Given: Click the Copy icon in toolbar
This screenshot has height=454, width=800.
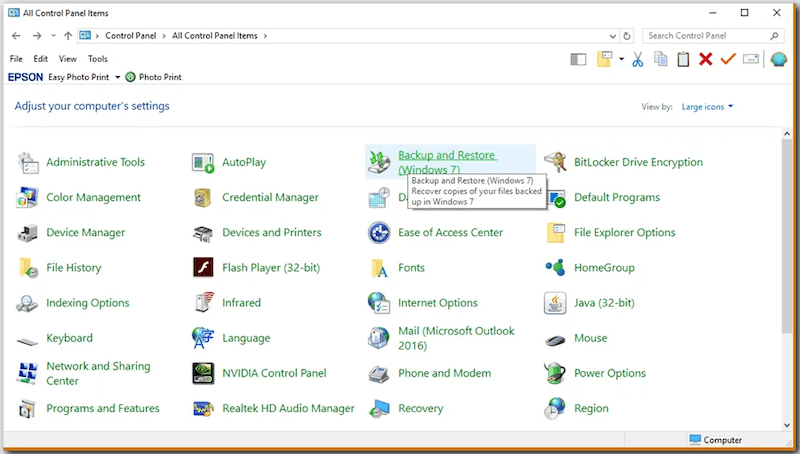Looking at the screenshot, I should [661, 59].
